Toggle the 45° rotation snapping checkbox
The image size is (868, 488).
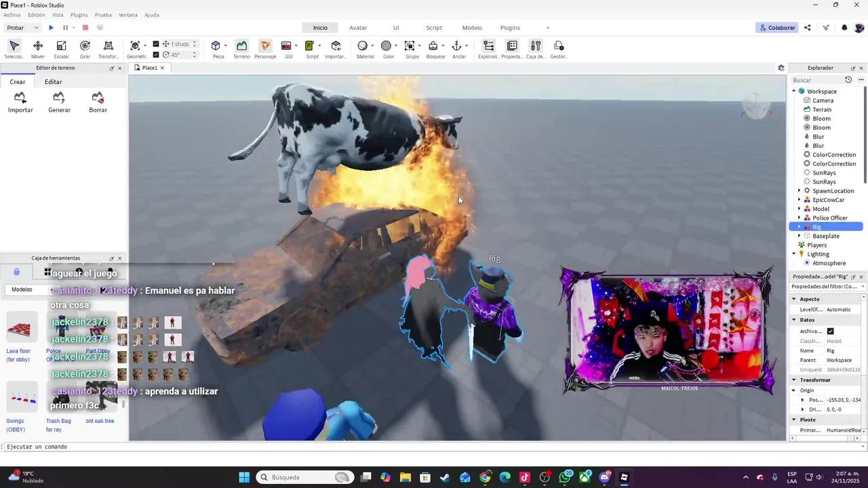[x=156, y=55]
